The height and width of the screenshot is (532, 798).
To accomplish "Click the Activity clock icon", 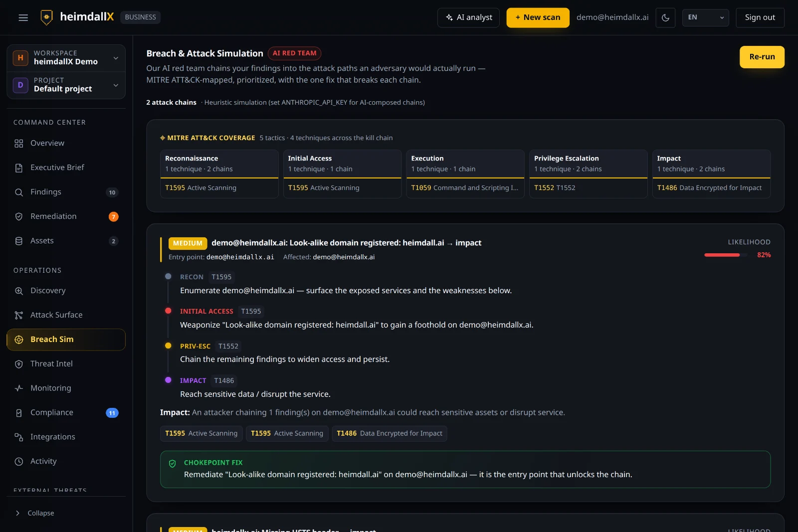I will pyautogui.click(x=19, y=462).
